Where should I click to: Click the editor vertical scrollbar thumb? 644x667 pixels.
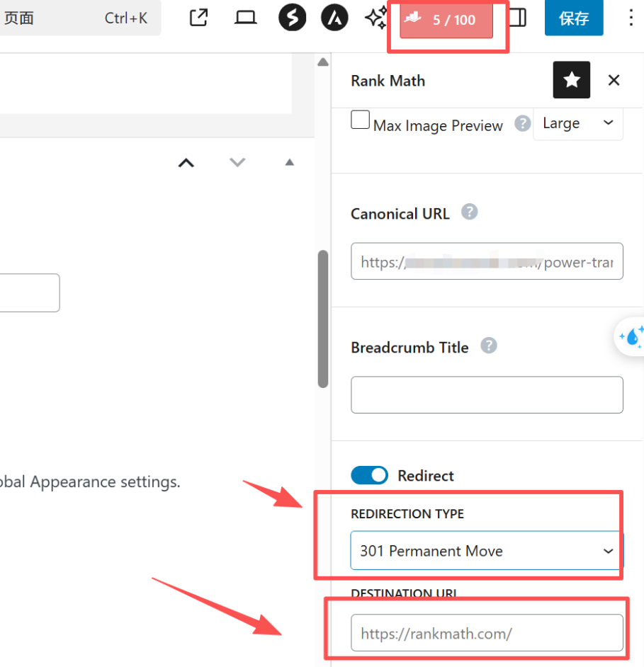pyautogui.click(x=323, y=319)
